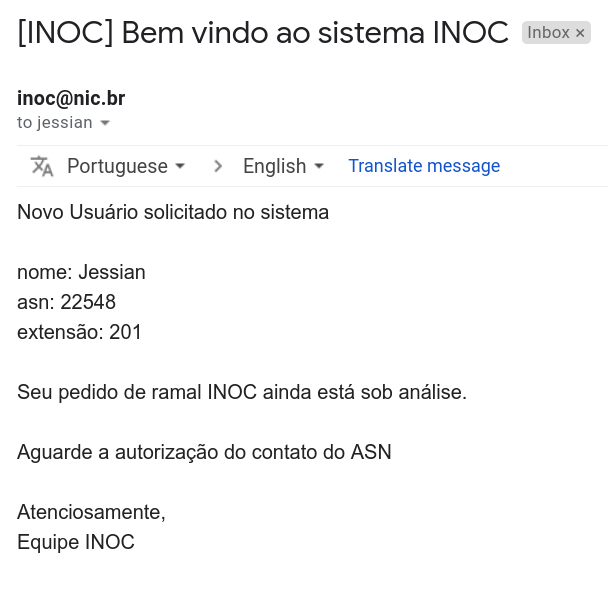This screenshot has height=595, width=608.
Task: Click the 'nome: Jessian' line
Action: (81, 272)
